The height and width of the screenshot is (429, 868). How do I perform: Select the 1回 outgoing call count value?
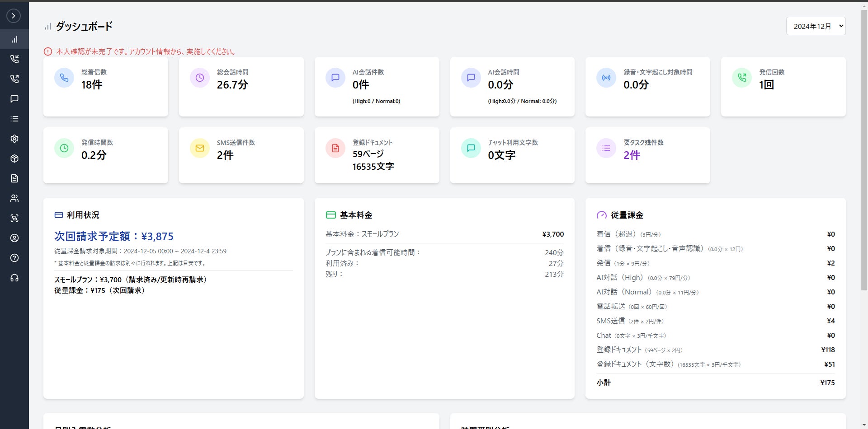pyautogui.click(x=766, y=84)
